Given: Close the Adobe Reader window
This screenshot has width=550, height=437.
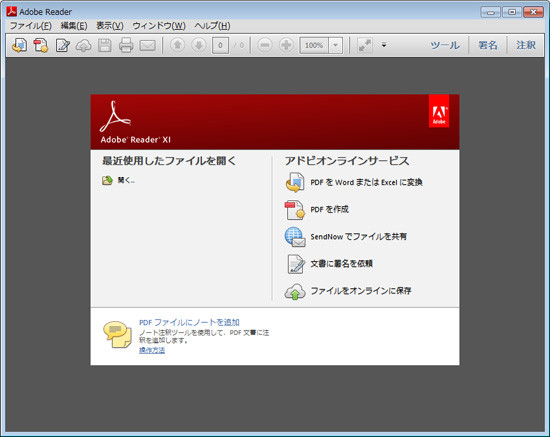Looking at the screenshot, I should pyautogui.click(x=533, y=12).
